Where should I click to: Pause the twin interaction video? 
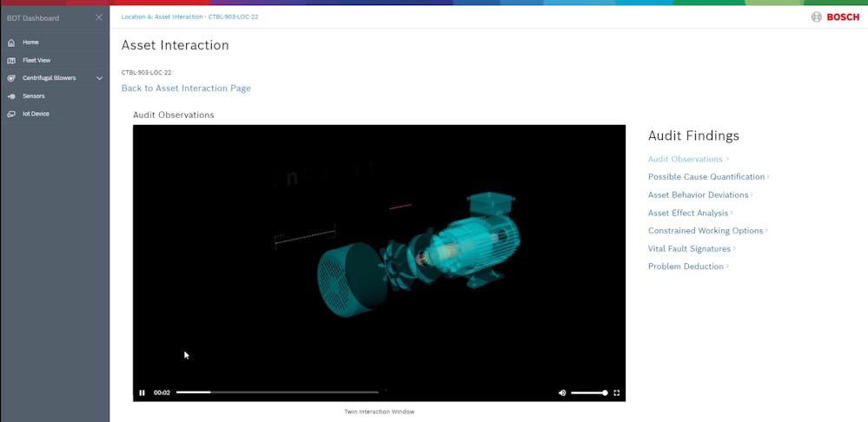[142, 392]
